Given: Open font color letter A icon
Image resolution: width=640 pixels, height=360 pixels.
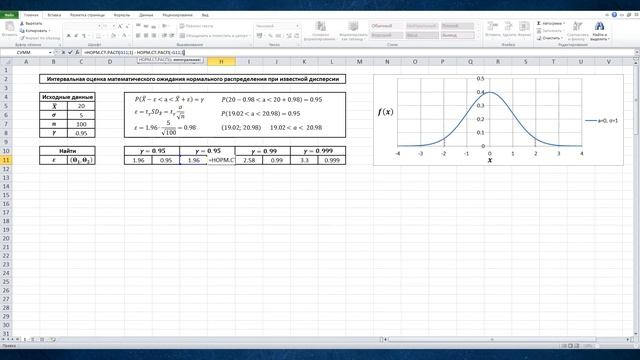Looking at the screenshot, I should click(124, 36).
